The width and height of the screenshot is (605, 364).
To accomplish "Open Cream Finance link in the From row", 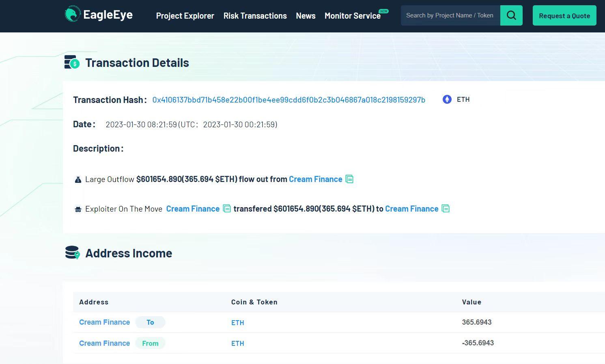I will (x=104, y=343).
